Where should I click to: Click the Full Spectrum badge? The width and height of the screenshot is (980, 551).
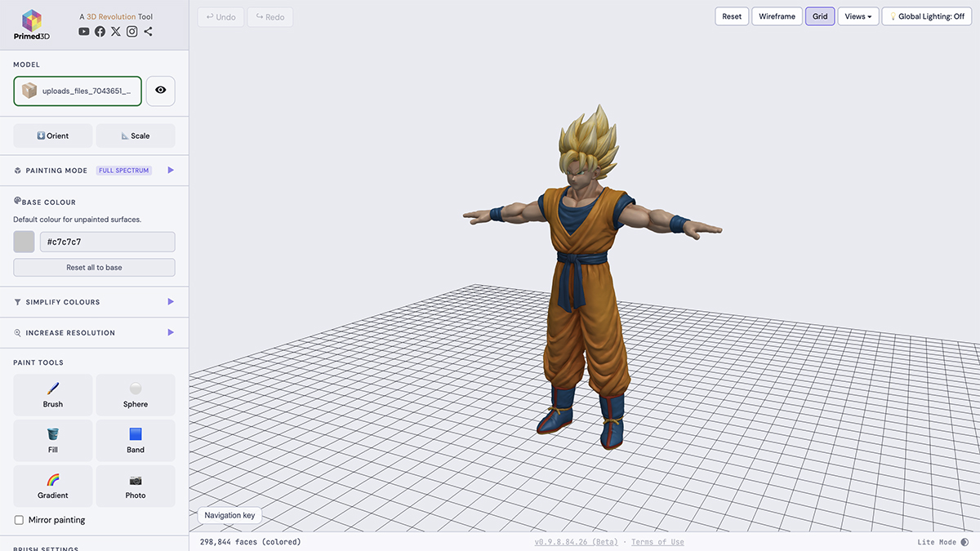[124, 171]
